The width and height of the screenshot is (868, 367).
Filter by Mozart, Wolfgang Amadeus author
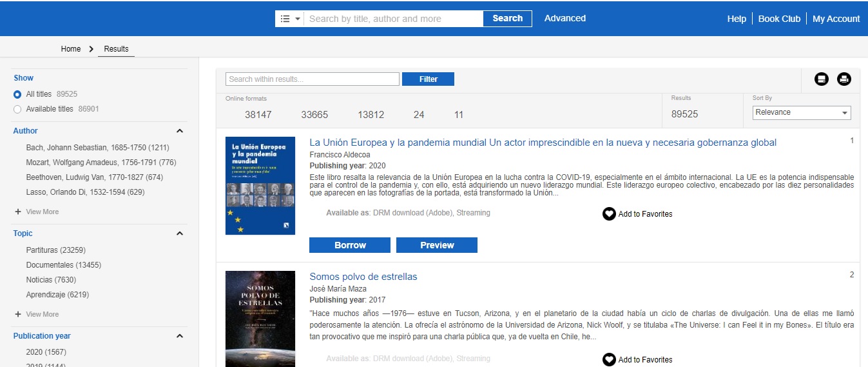coord(101,163)
